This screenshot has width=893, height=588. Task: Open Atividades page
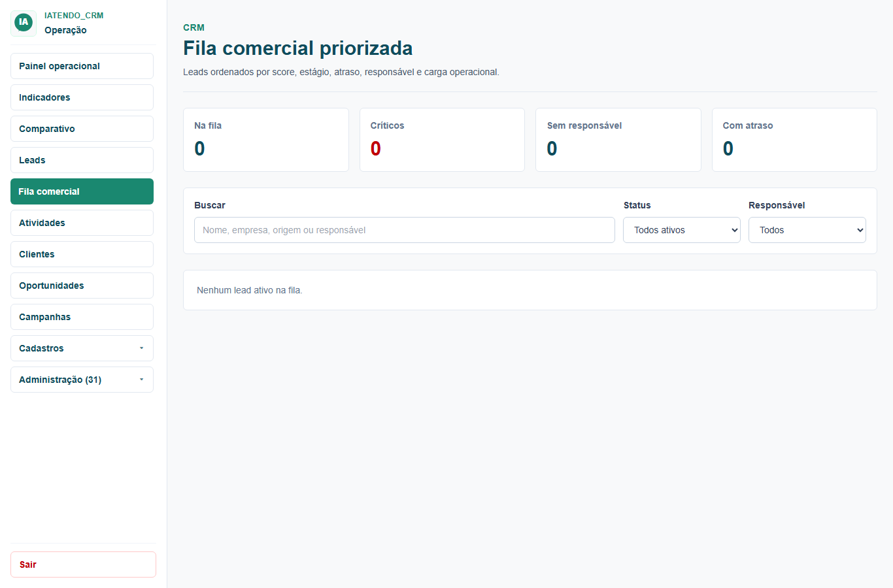coord(82,223)
